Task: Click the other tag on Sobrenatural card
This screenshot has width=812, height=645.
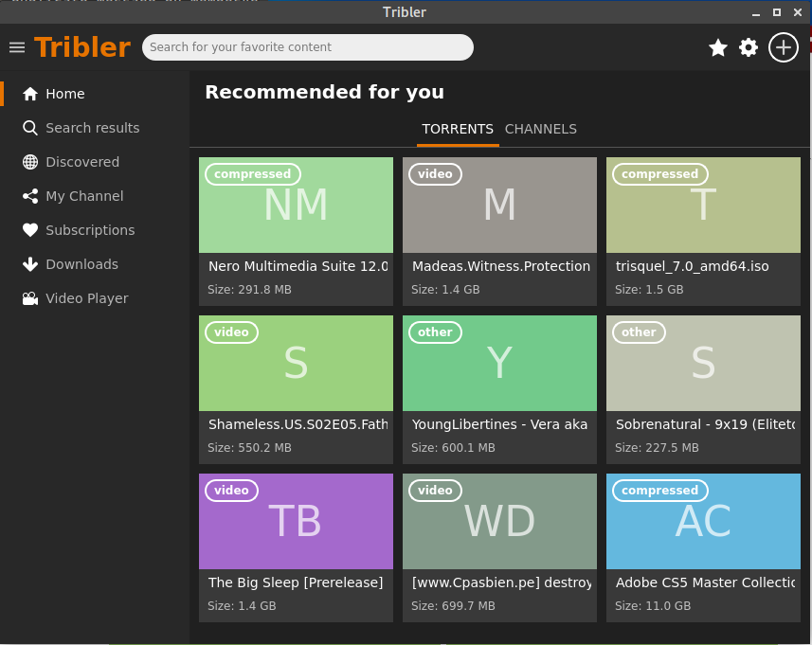Action: [639, 332]
